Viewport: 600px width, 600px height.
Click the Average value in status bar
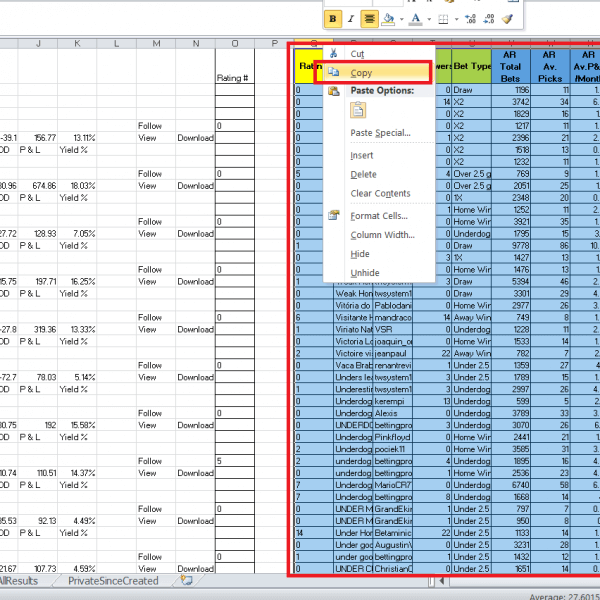coord(564,596)
